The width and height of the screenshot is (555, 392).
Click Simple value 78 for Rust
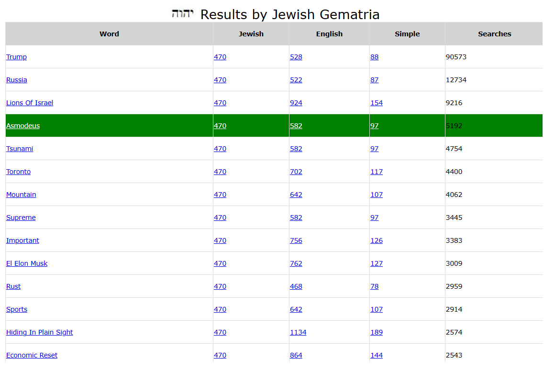(375, 286)
